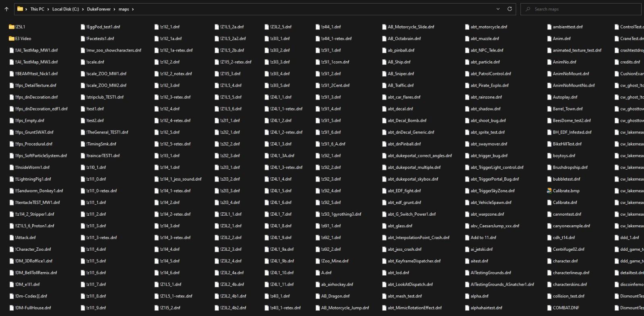644x316 pixels.
Task: Click the DukeForever breadcrumb segment
Action: (99, 9)
